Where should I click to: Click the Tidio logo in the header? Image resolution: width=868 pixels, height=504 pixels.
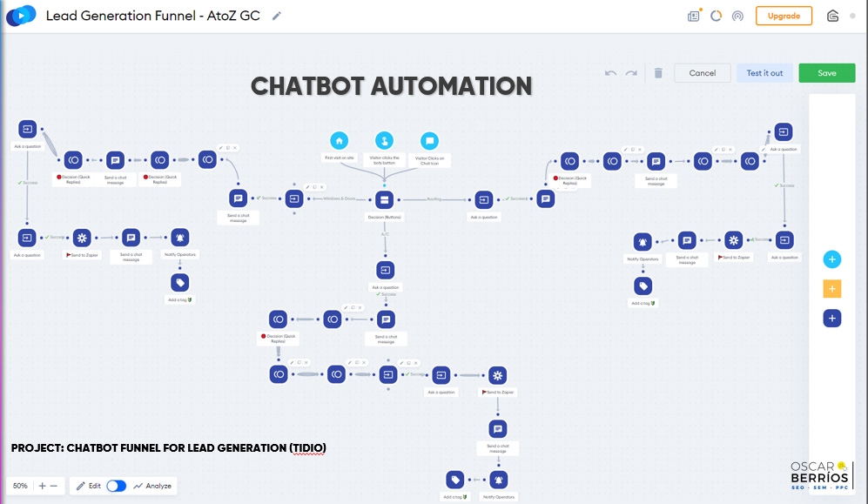coord(21,16)
